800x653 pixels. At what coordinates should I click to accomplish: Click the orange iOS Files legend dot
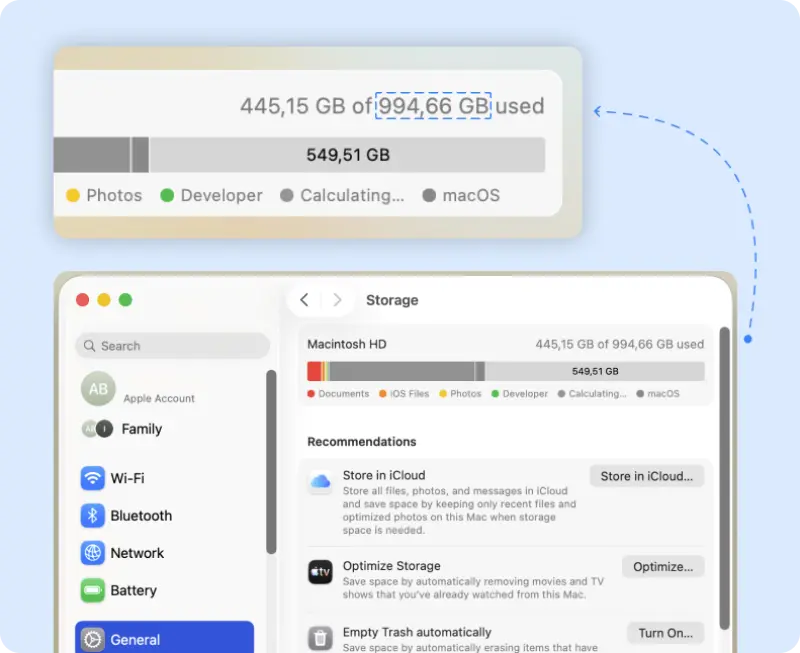coord(383,393)
